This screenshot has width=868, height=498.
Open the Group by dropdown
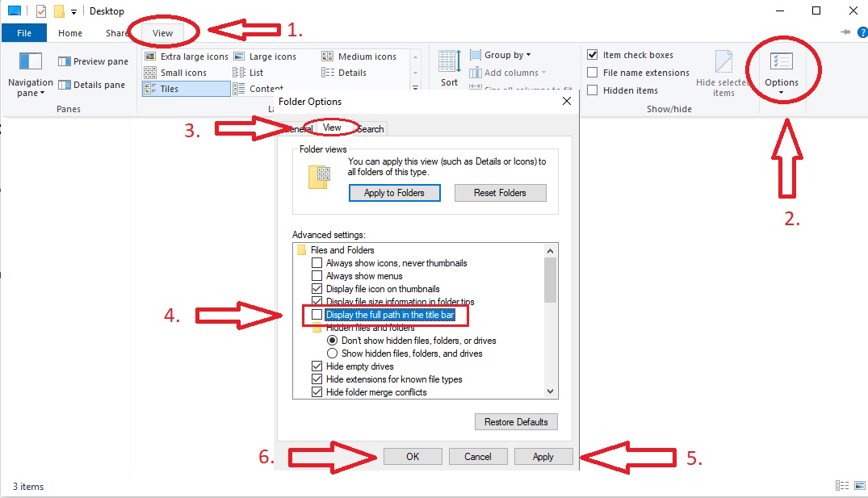pos(501,54)
